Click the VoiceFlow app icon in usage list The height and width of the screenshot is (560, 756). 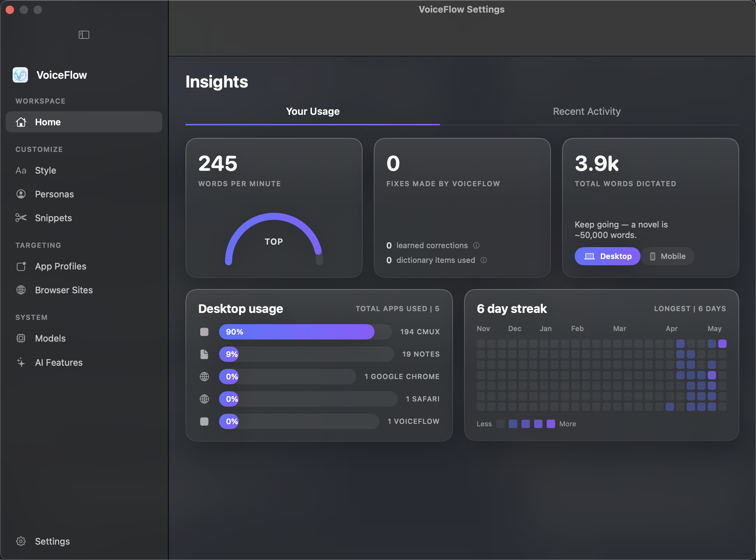tap(204, 421)
